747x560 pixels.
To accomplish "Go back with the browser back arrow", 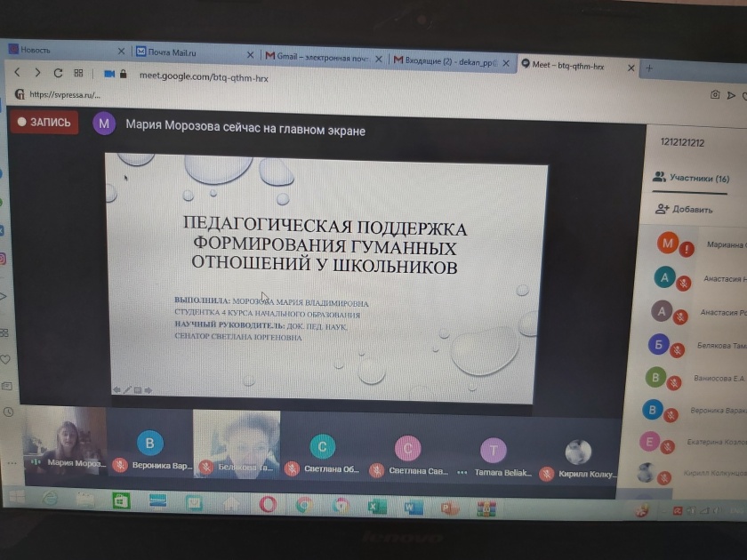I will click(18, 72).
